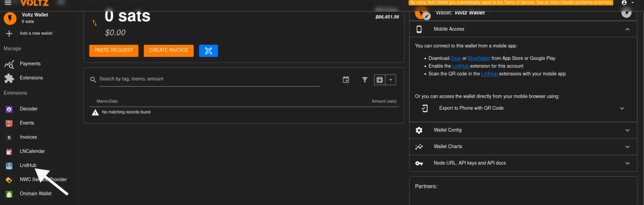Click the Amount (sats) column header

pyautogui.click(x=384, y=101)
